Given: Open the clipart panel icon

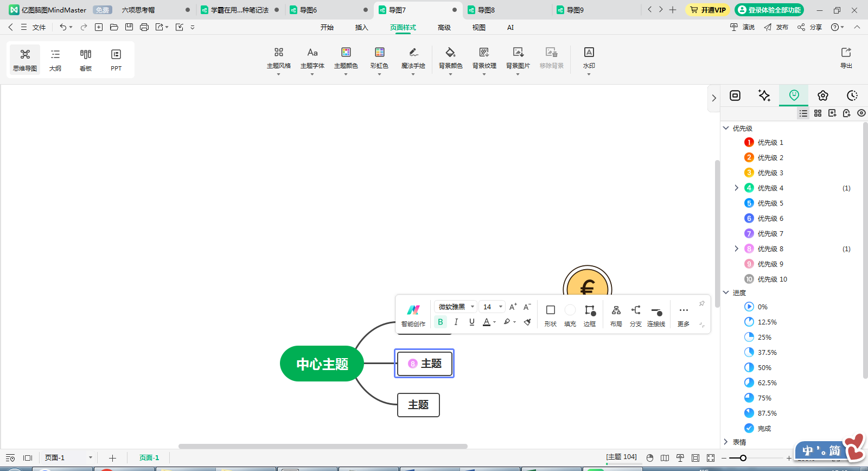Looking at the screenshot, I should coord(823,96).
